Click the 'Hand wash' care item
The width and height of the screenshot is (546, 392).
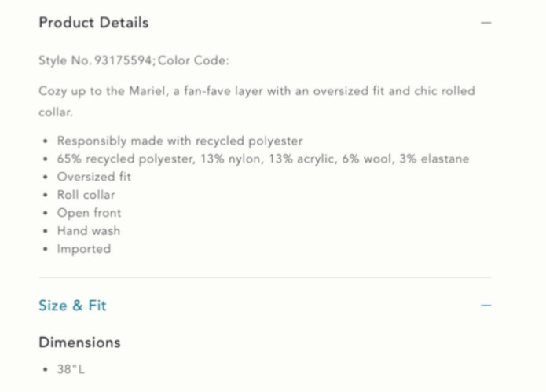tap(88, 231)
